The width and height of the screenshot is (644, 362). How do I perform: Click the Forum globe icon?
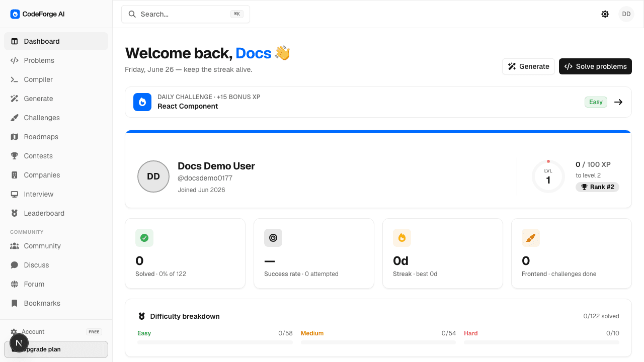click(15, 284)
